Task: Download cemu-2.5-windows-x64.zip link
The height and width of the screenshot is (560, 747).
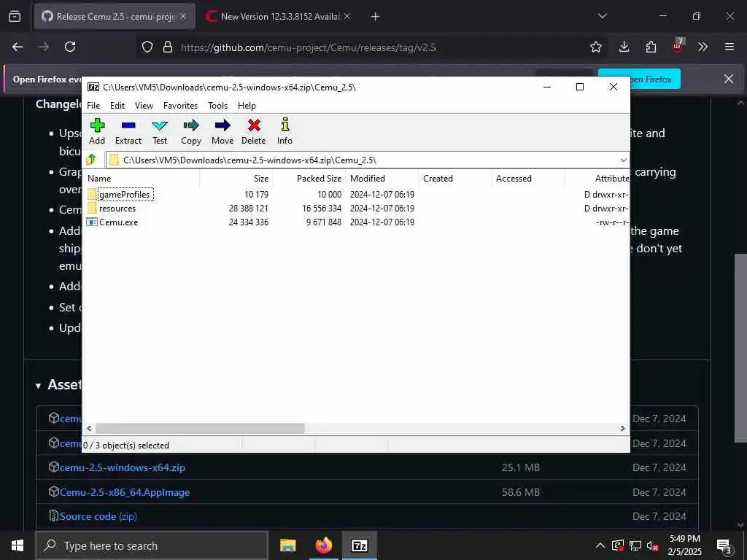Action: click(123, 467)
